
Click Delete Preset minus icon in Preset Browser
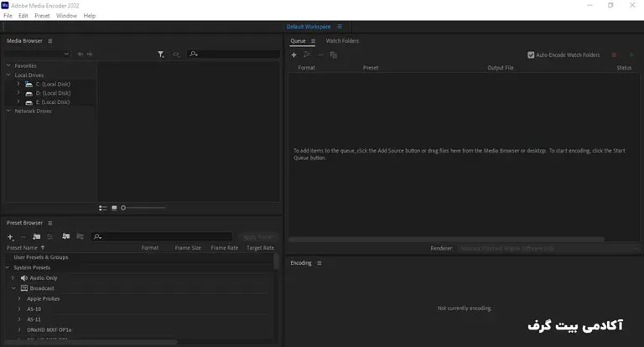(x=23, y=237)
